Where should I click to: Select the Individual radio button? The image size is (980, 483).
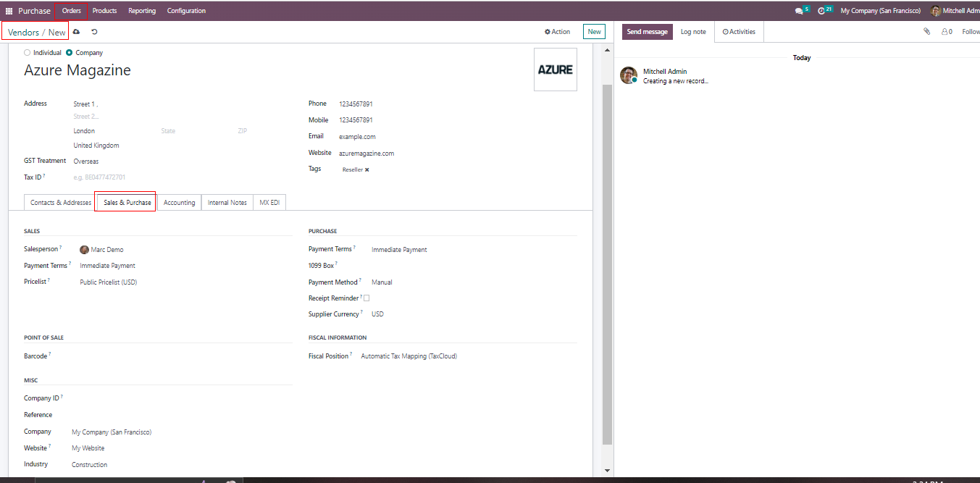click(28, 53)
